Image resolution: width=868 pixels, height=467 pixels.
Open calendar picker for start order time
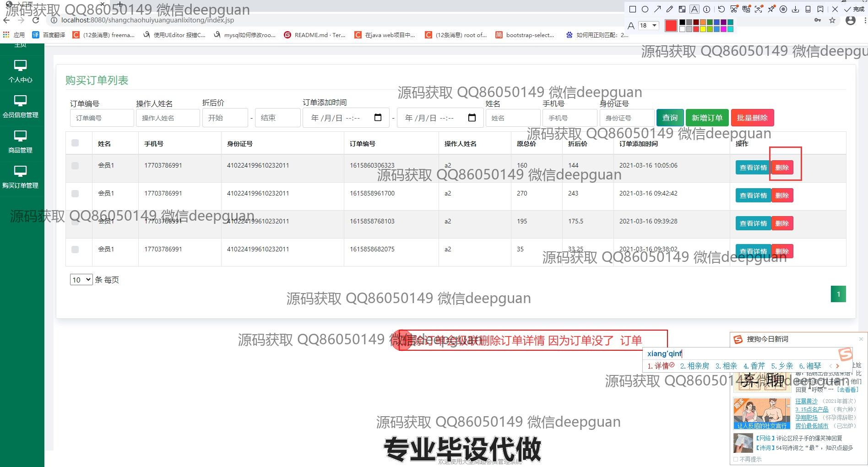378,118
